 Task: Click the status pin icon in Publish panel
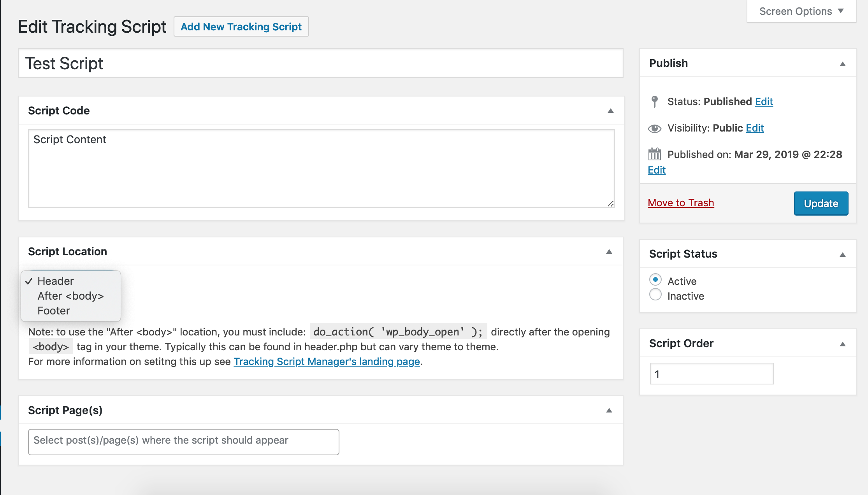click(x=655, y=102)
